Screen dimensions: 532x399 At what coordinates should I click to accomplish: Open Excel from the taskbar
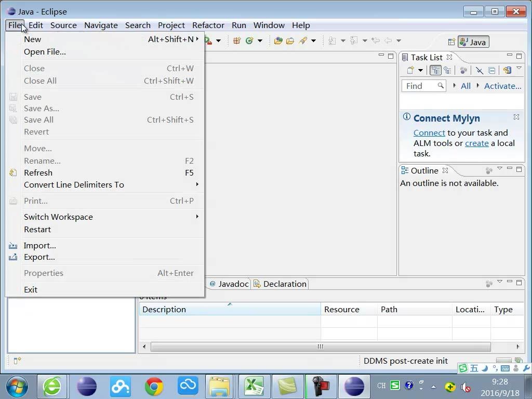coord(254,387)
